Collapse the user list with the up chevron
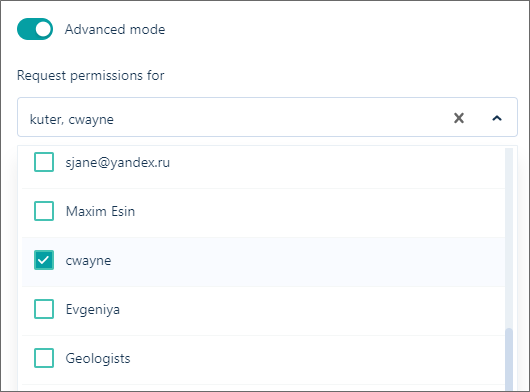530x392 pixels. 497,118
